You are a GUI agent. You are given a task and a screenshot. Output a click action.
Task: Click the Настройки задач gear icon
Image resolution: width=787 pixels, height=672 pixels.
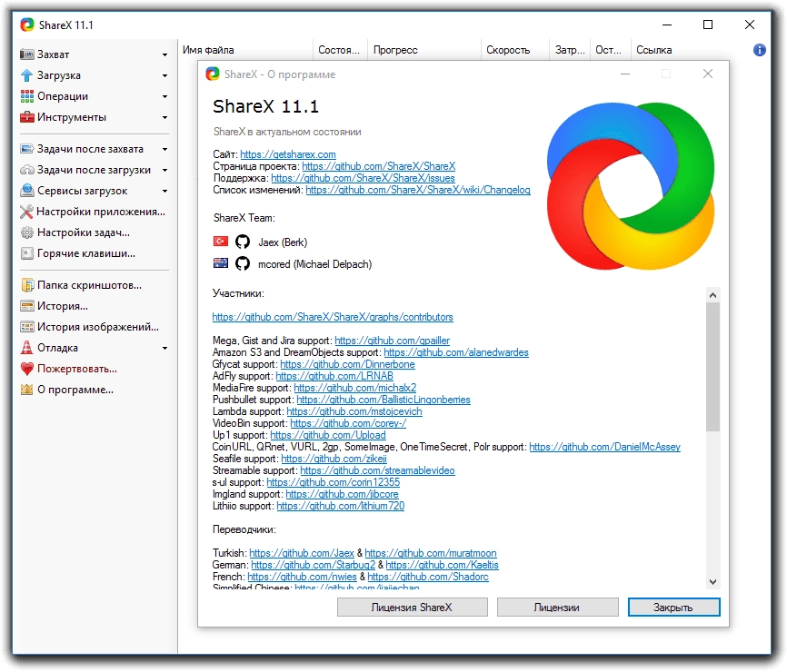[x=26, y=232]
